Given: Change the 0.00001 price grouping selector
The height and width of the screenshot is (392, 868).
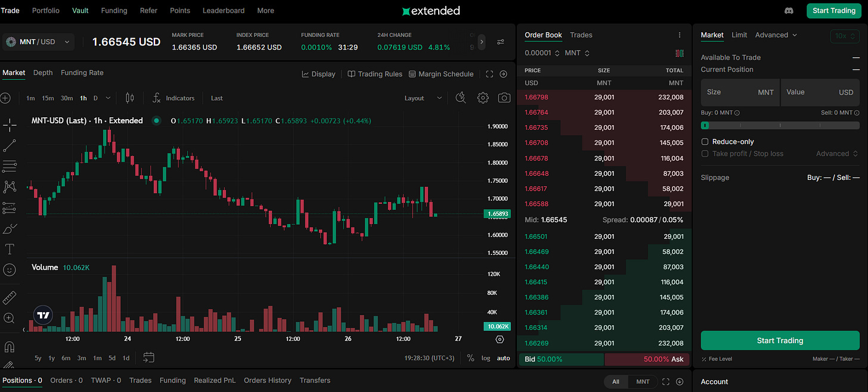Looking at the screenshot, I should (542, 53).
